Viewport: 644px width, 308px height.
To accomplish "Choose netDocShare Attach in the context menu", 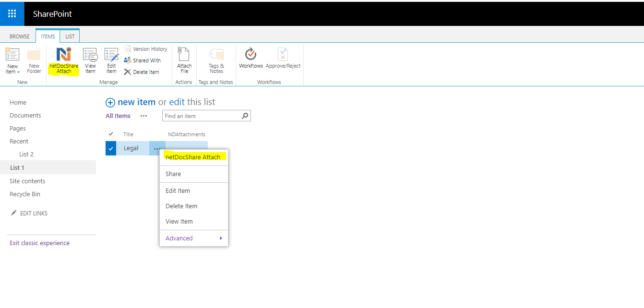I will (x=193, y=157).
